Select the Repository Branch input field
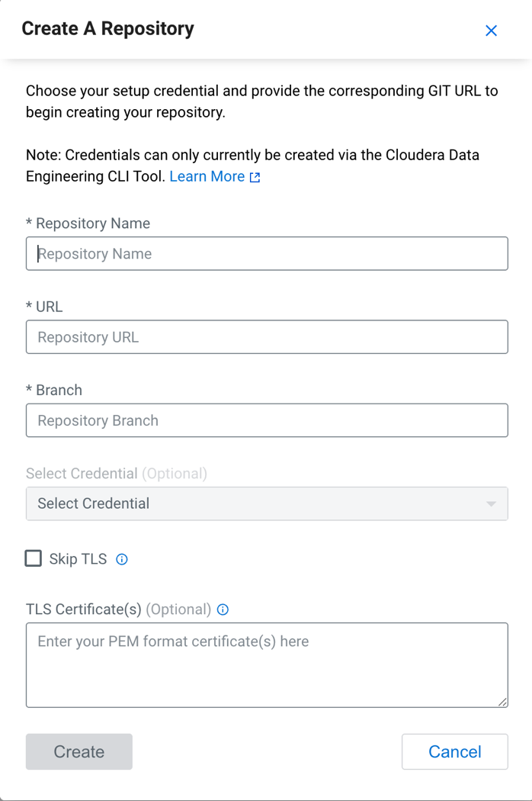This screenshot has width=532, height=801. coord(267,420)
